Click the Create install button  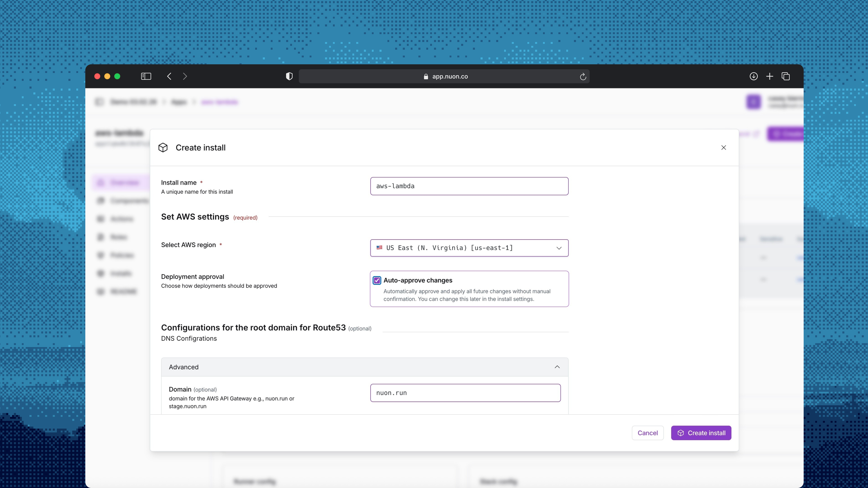point(701,433)
